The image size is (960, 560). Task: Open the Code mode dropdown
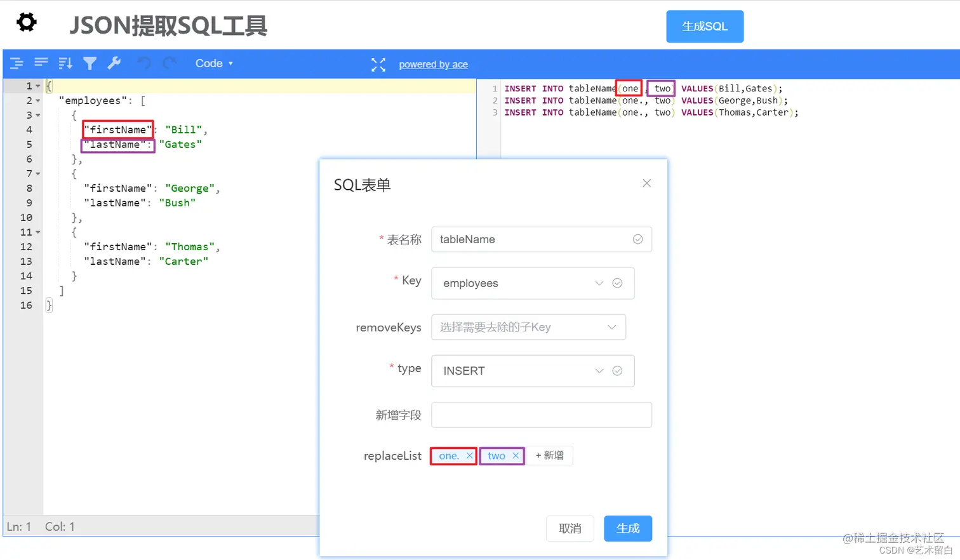[214, 63]
